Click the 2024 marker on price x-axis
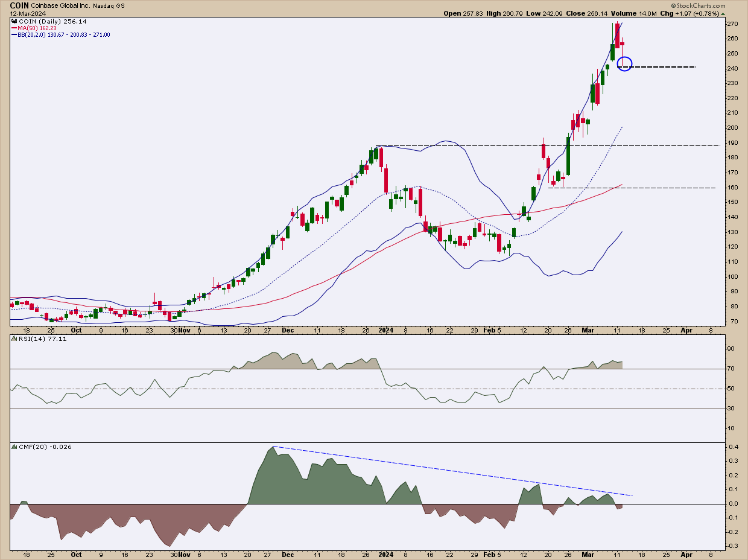Screen dimensions: 748x560 point(386,330)
